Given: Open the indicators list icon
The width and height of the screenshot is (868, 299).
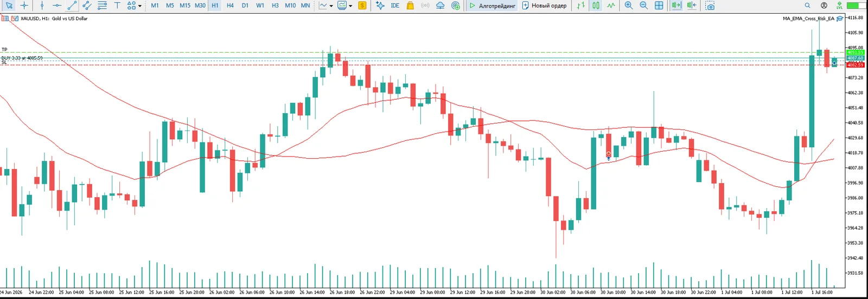Looking at the screenshot, I should click(x=323, y=5).
